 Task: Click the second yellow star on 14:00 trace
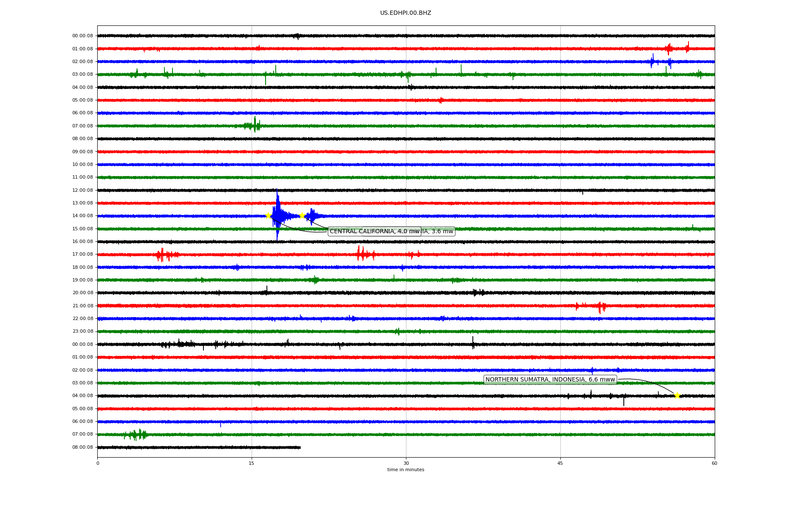(x=302, y=215)
